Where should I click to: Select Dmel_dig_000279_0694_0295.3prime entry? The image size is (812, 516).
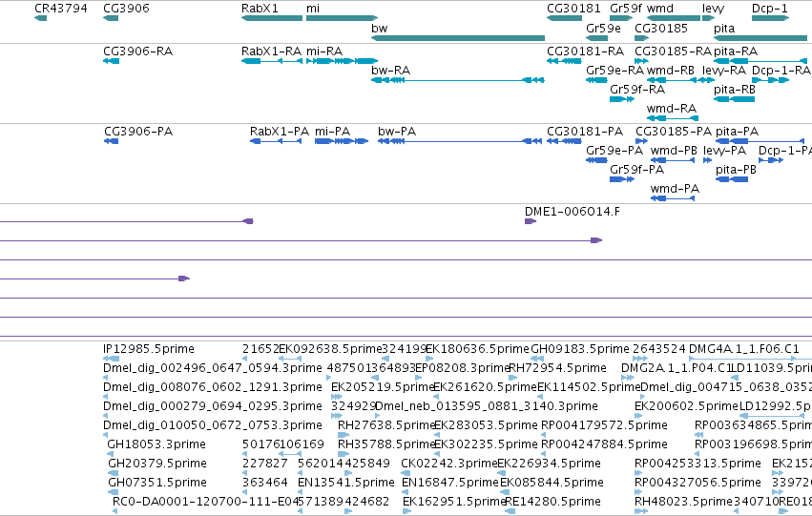click(x=213, y=406)
